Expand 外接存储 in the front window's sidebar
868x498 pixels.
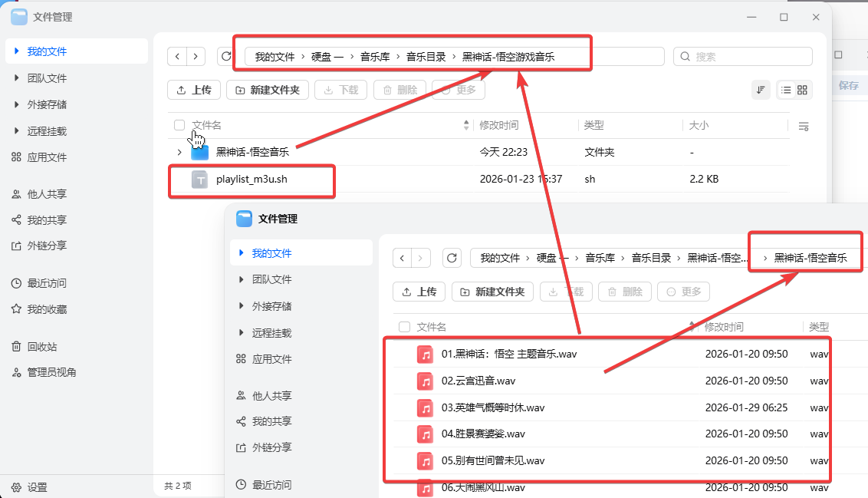point(242,305)
